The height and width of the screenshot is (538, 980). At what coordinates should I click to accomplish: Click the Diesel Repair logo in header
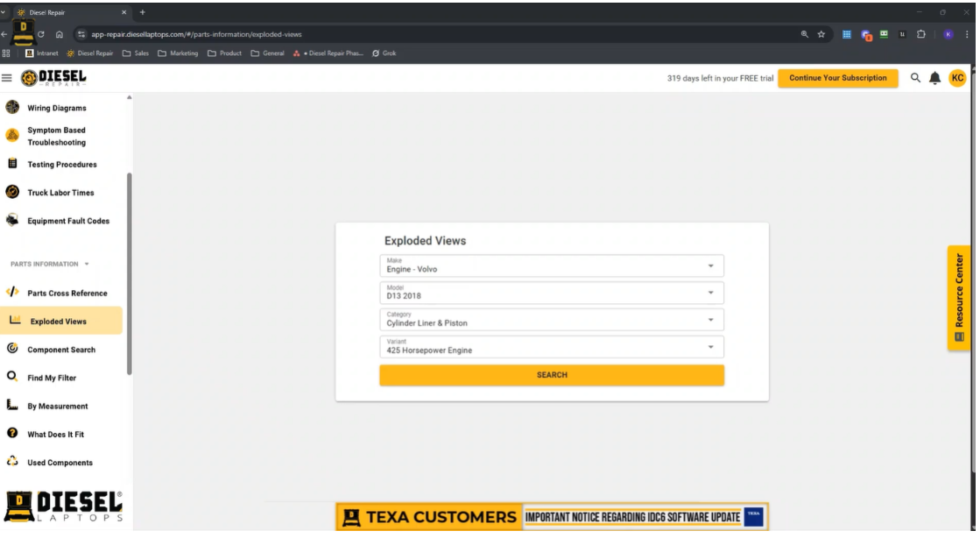point(53,78)
